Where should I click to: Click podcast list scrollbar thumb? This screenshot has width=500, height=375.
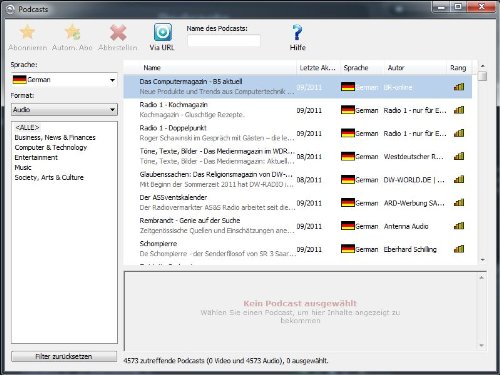[x=482, y=76]
